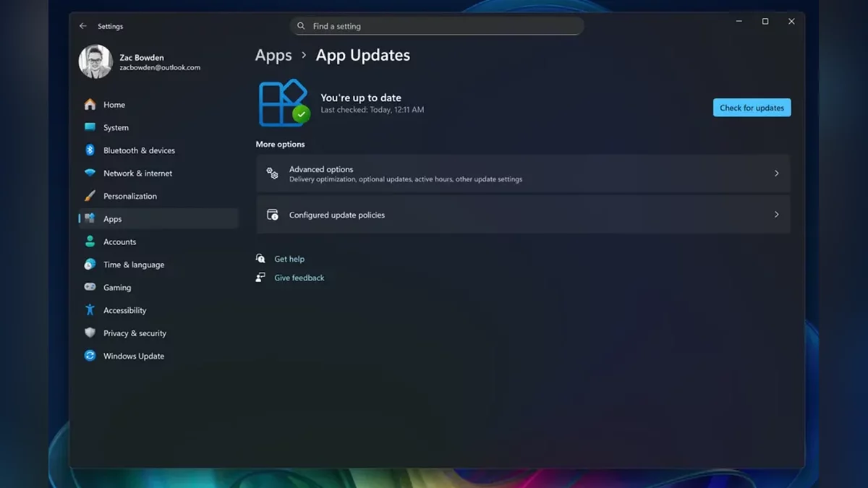Viewport: 868px width, 488px height.
Task: Open Time & language settings
Action: coord(158,265)
